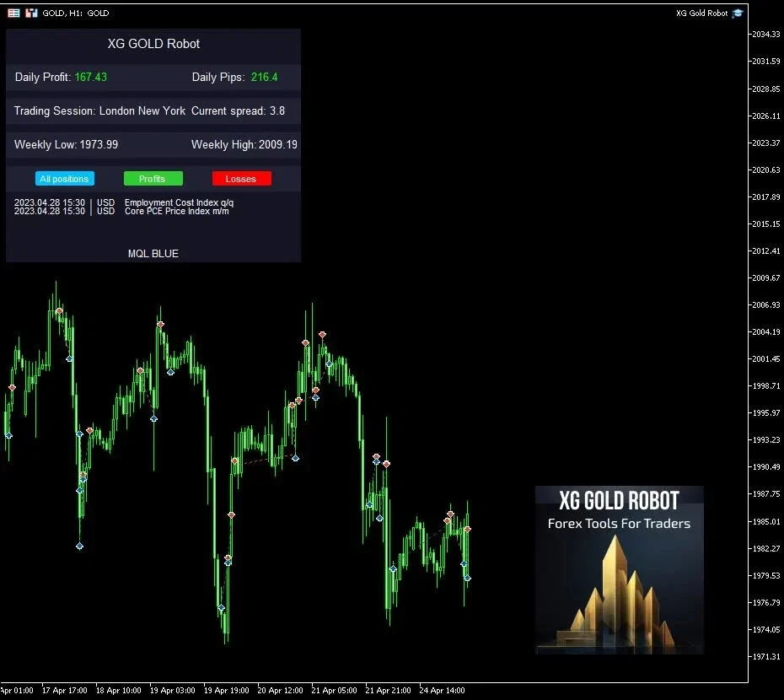Click the Expert Advisor hat icon top right
This screenshot has width=784, height=700.
(x=736, y=13)
